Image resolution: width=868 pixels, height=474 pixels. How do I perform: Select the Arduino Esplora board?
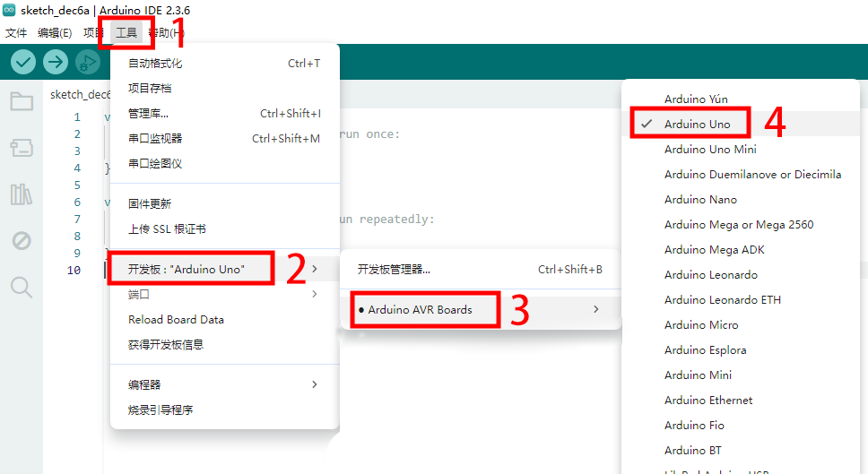pyautogui.click(x=741, y=350)
